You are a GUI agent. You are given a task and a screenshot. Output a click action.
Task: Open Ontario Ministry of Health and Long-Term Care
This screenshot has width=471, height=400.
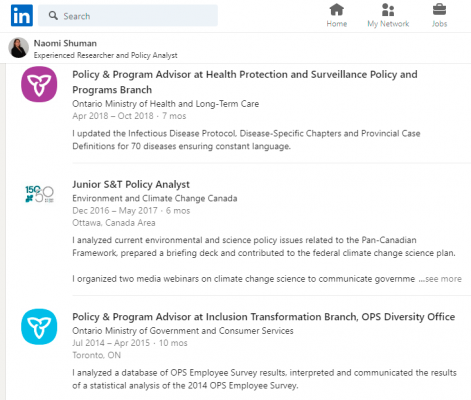tap(165, 104)
